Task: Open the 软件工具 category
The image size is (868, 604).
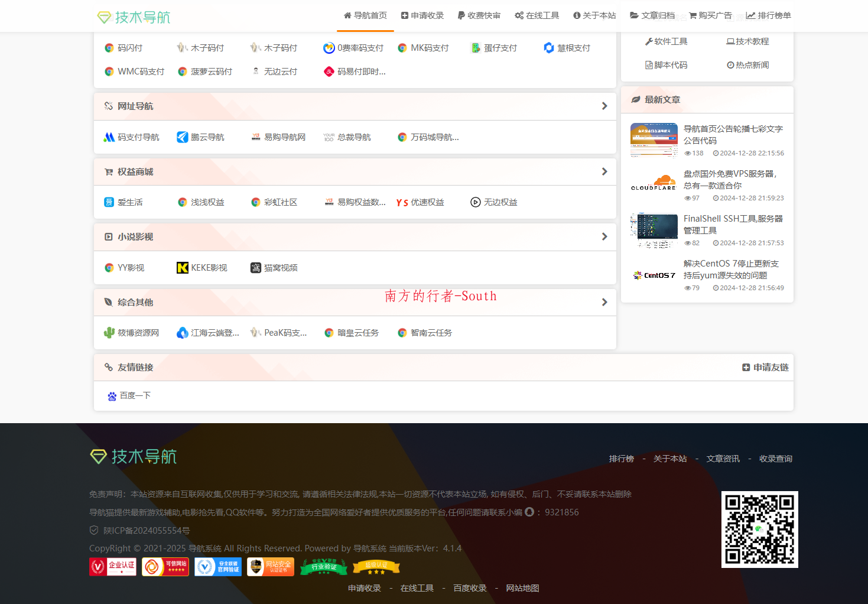Action: coord(666,41)
